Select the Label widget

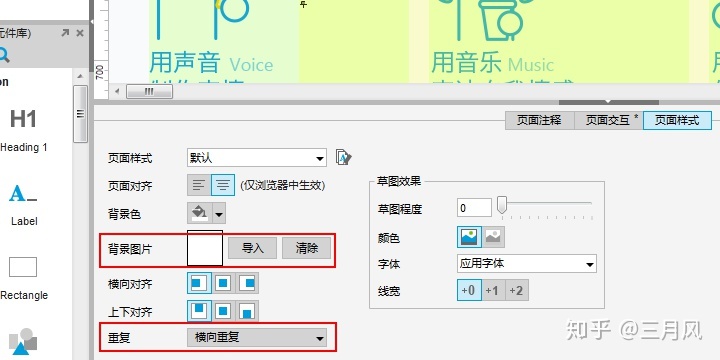tap(23, 205)
